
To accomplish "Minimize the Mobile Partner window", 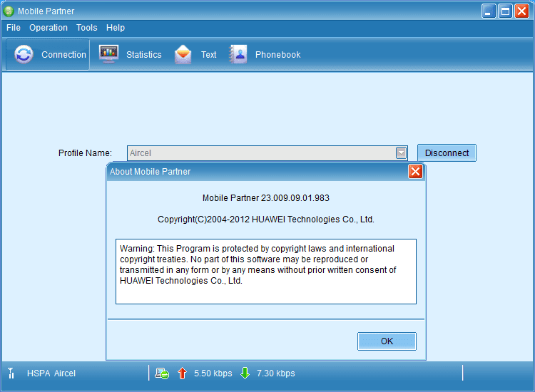I will (x=488, y=11).
